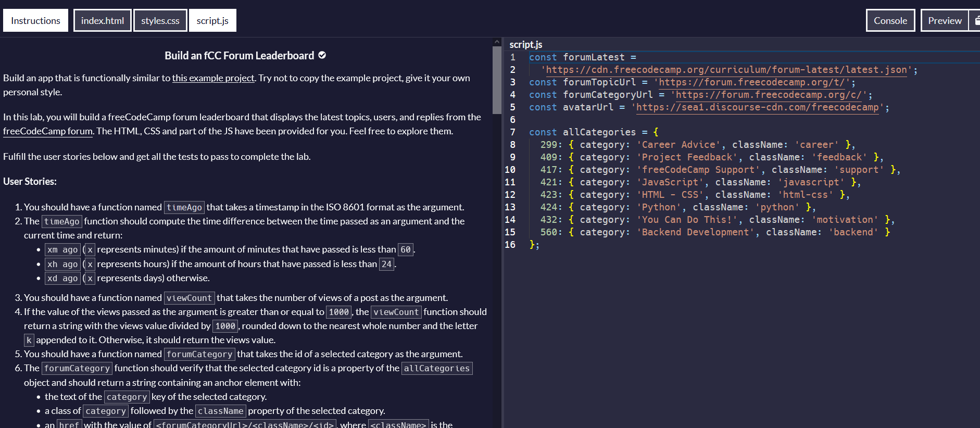This screenshot has width=980, height=428.
Task: Click the 'forumCategory' code tag in user story 5
Action: (199, 354)
